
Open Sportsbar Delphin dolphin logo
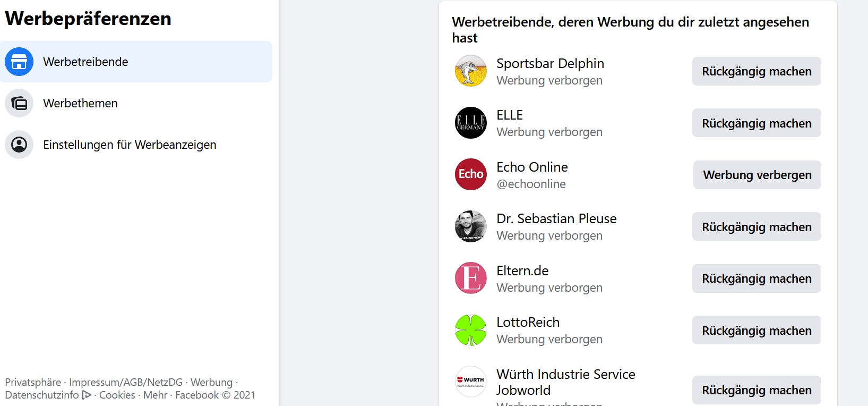click(471, 71)
